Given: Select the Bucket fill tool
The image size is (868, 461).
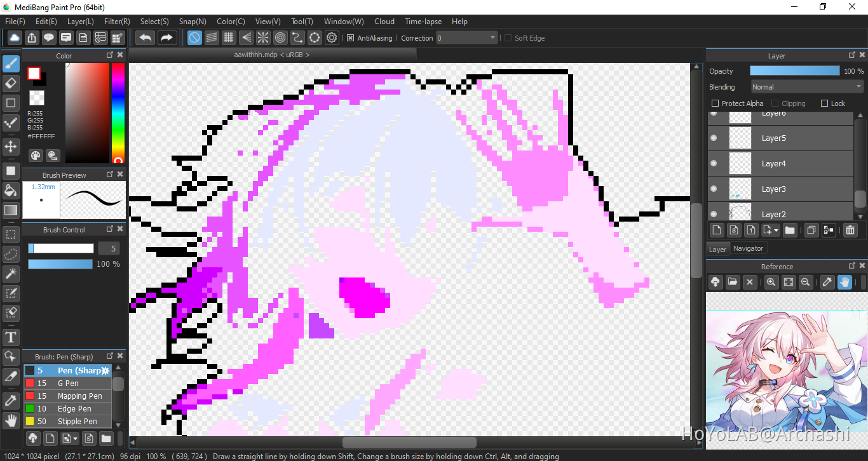Looking at the screenshot, I should click(x=10, y=190).
